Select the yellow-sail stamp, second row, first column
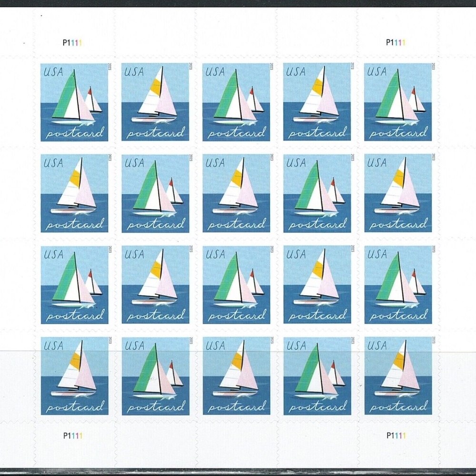The width and height of the screenshot is (476, 476). 74,193
